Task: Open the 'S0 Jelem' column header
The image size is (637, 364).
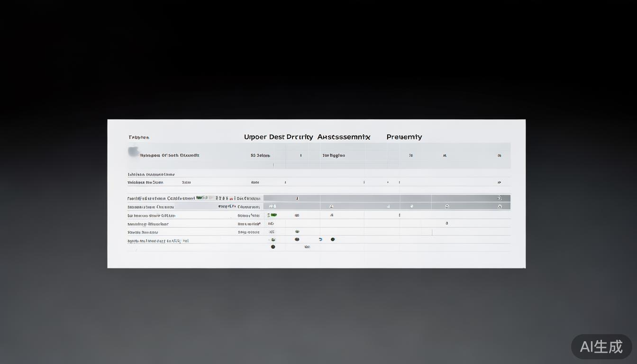Action: pos(260,155)
